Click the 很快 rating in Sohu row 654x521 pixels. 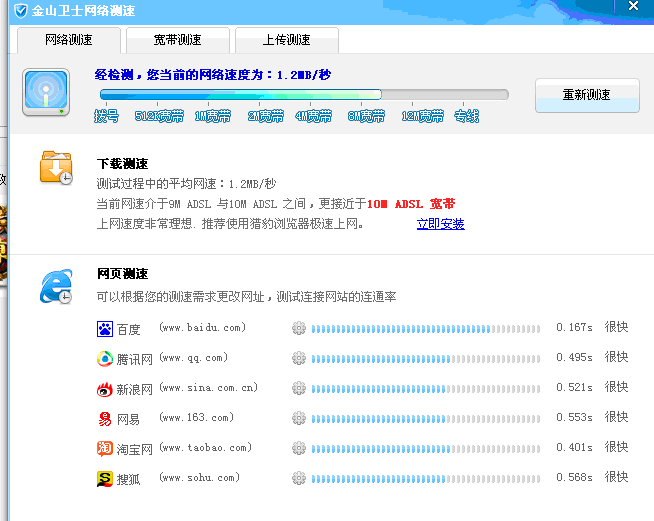tap(616, 477)
